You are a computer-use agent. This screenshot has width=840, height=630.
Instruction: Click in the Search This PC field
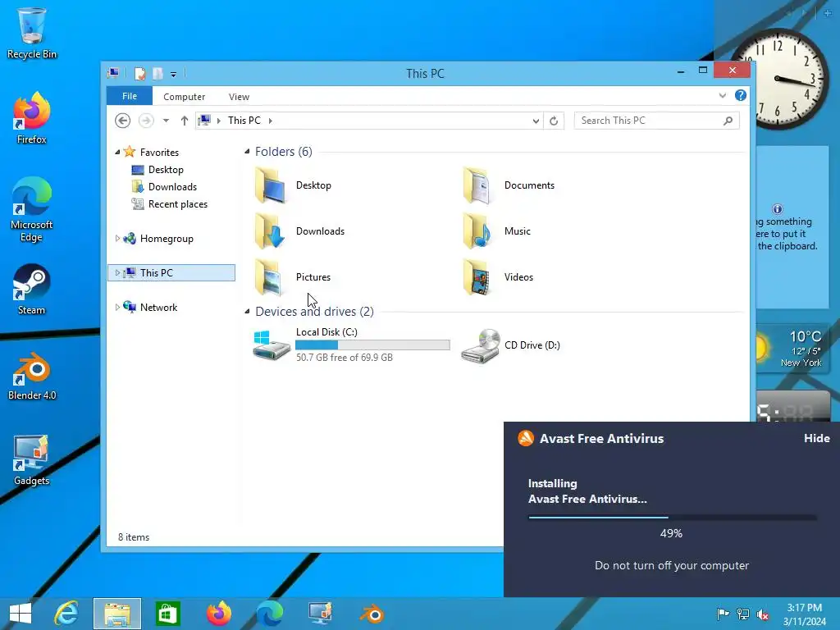coord(648,121)
